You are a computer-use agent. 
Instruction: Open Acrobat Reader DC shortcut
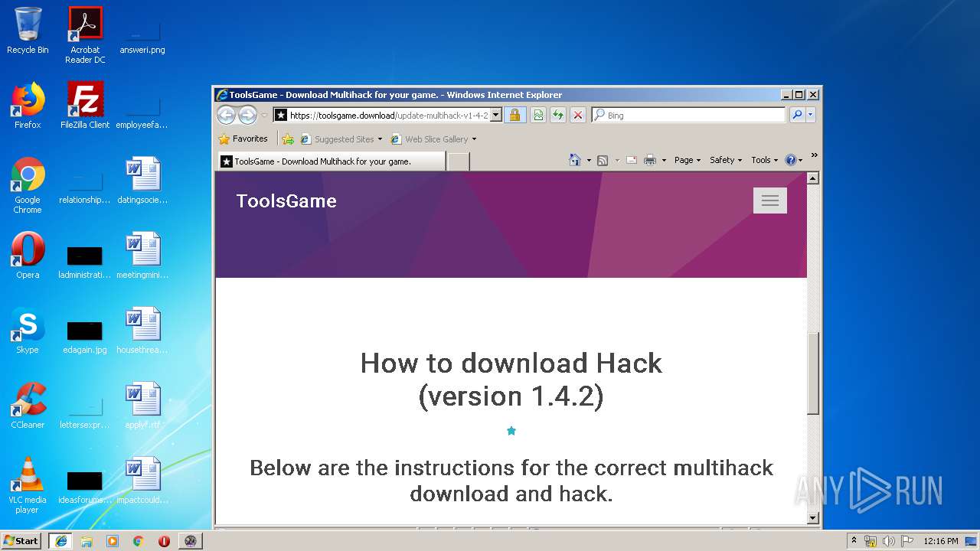[85, 35]
